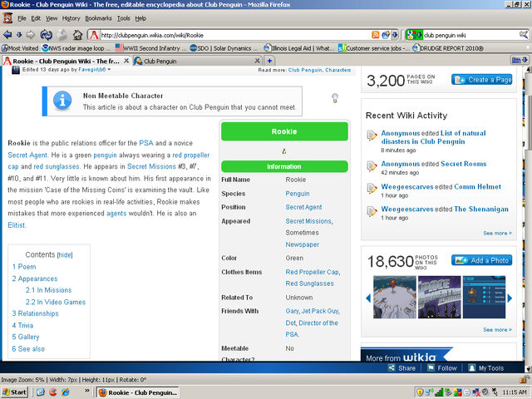Image resolution: width=532 pixels, height=399 pixels.
Task: Open the PSA link in article text
Action: pyautogui.click(x=146, y=143)
